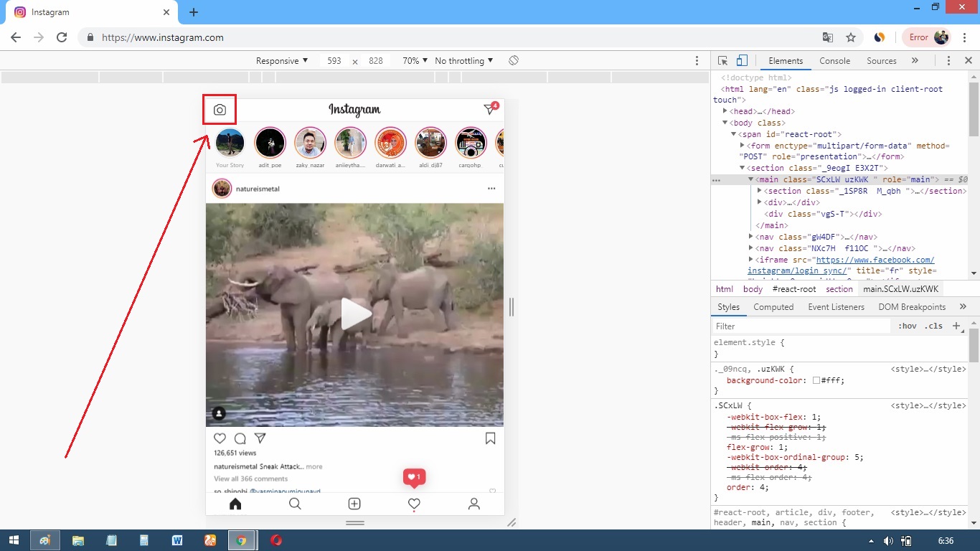
Task: Collapse the body node in DOM tree
Action: (725, 123)
